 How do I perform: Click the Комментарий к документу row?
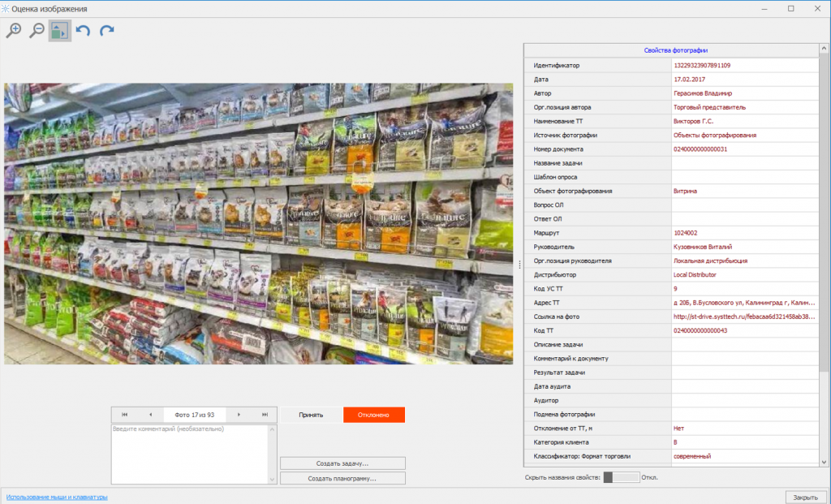(671, 358)
